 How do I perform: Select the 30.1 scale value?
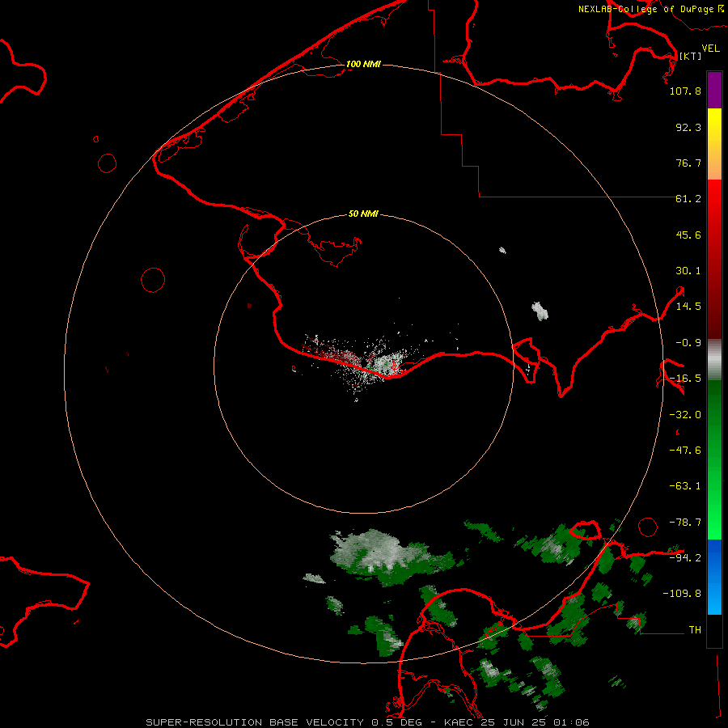click(x=688, y=271)
